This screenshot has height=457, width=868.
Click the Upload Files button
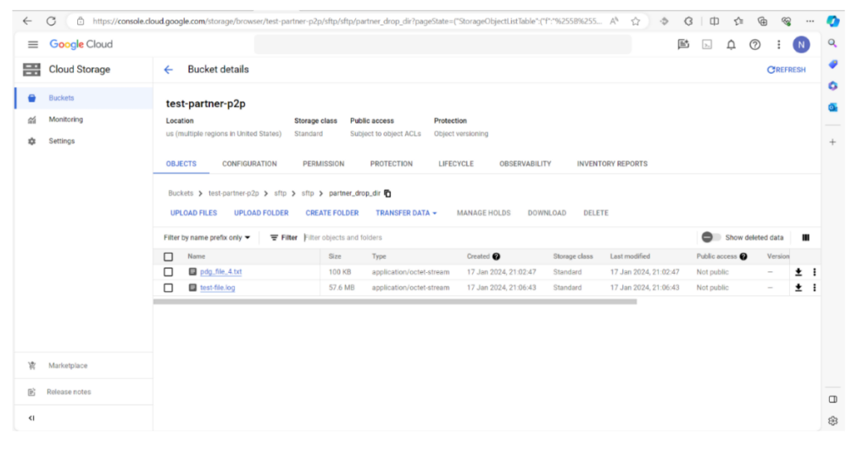193,213
